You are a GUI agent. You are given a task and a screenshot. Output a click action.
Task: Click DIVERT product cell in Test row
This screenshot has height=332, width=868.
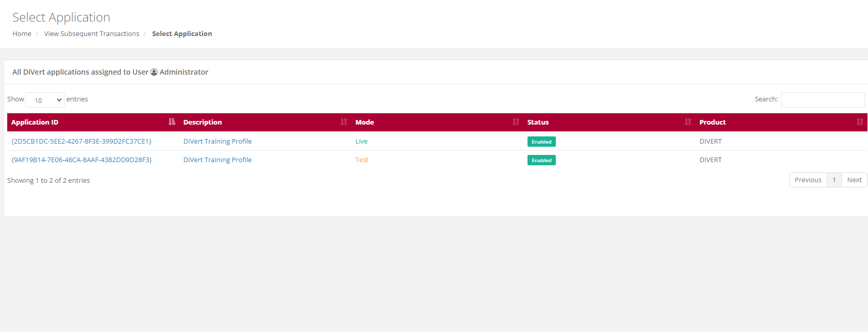(x=710, y=160)
